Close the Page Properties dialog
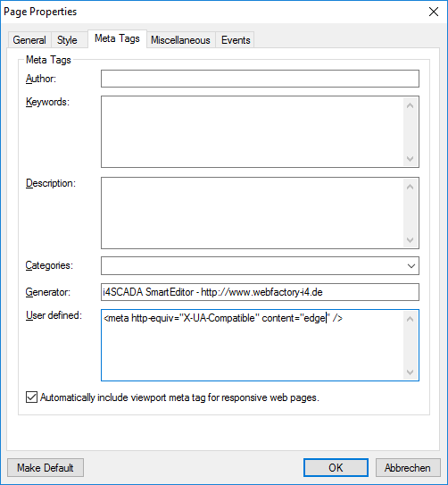The width and height of the screenshot is (448, 485). coord(434,12)
